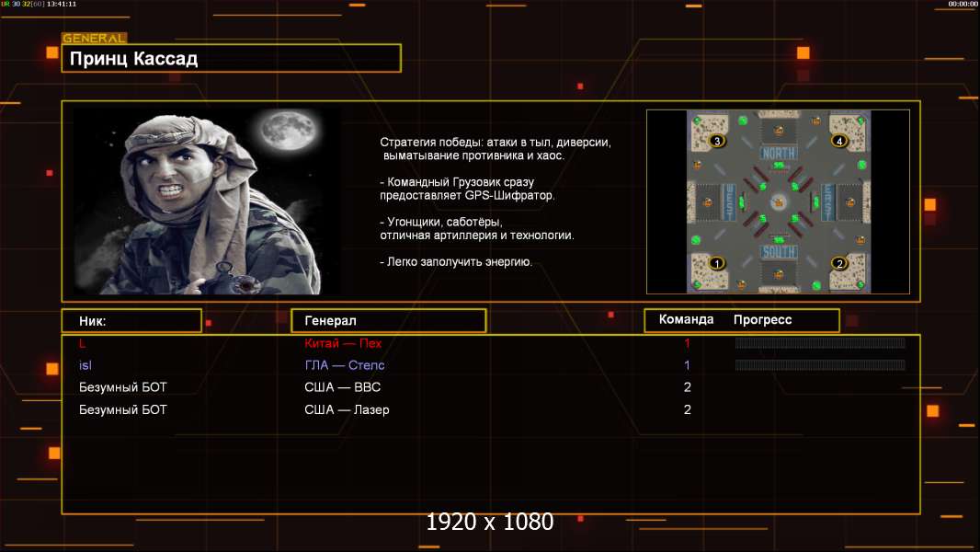980x552 pixels.
Task: Click the center structure on the map preview
Action: pyautogui.click(x=779, y=201)
